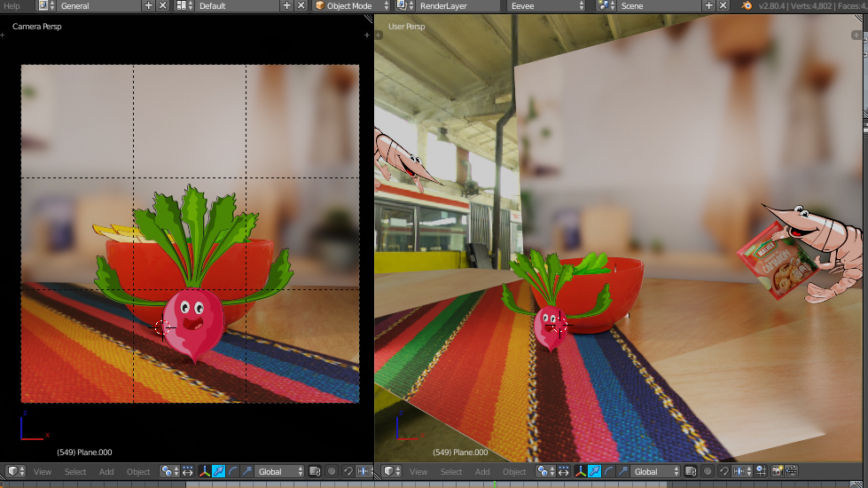
Task: Click the RenderLayer browse icon
Action: [405, 6]
